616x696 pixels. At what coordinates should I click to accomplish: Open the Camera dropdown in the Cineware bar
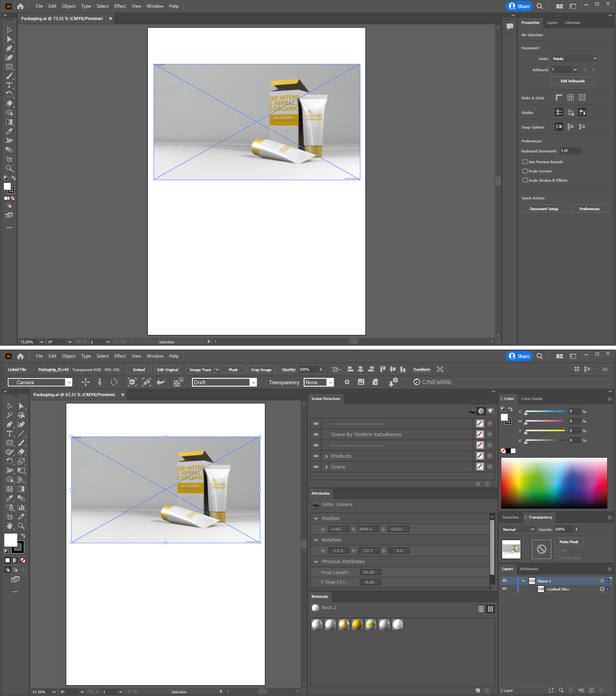tap(40, 382)
